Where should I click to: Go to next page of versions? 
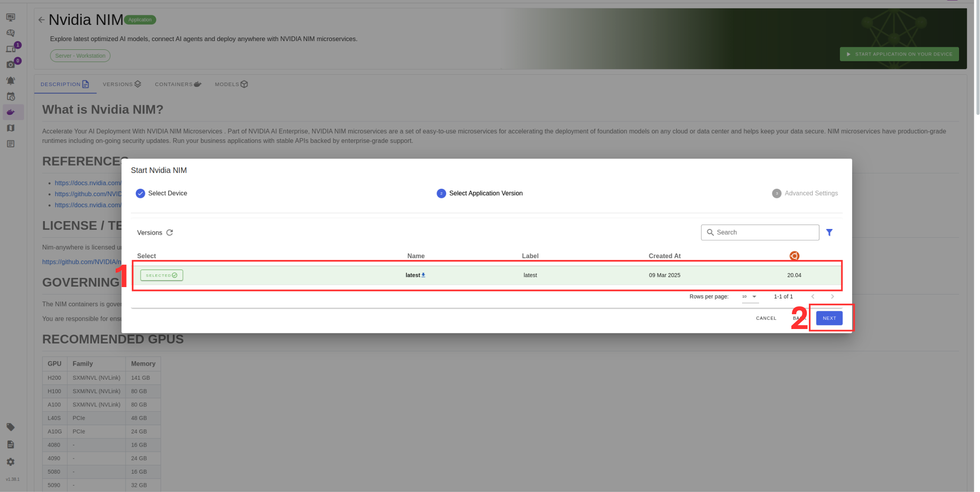pyautogui.click(x=832, y=296)
